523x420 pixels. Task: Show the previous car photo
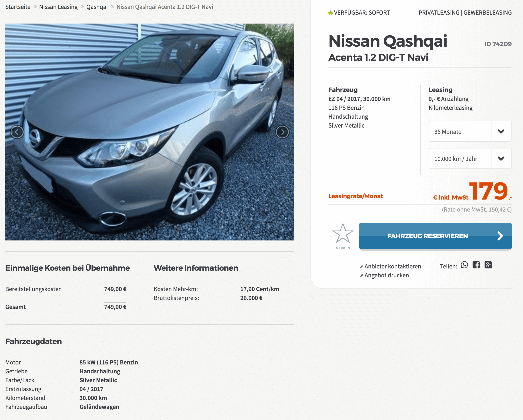tap(17, 132)
